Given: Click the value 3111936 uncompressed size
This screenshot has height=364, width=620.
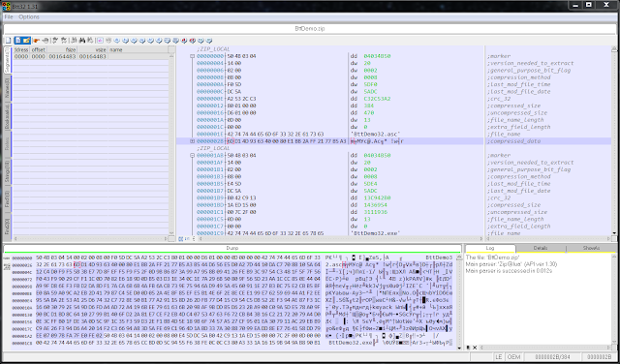Looking at the screenshot, I should [375, 212].
